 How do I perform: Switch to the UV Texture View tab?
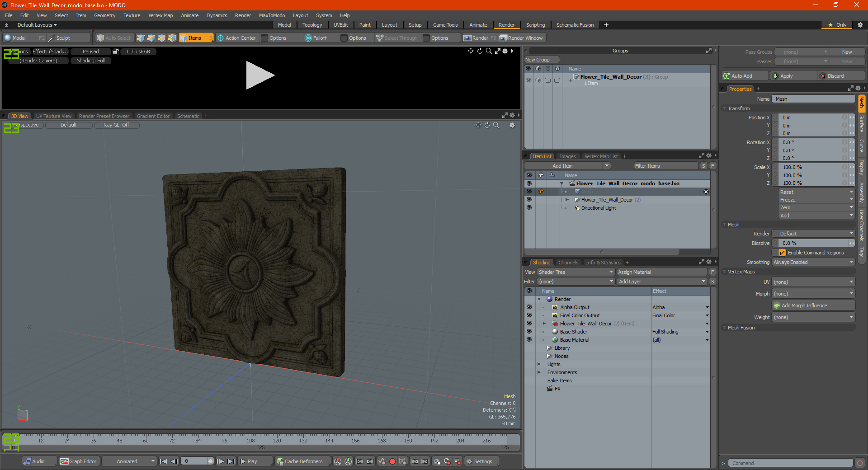tap(54, 116)
